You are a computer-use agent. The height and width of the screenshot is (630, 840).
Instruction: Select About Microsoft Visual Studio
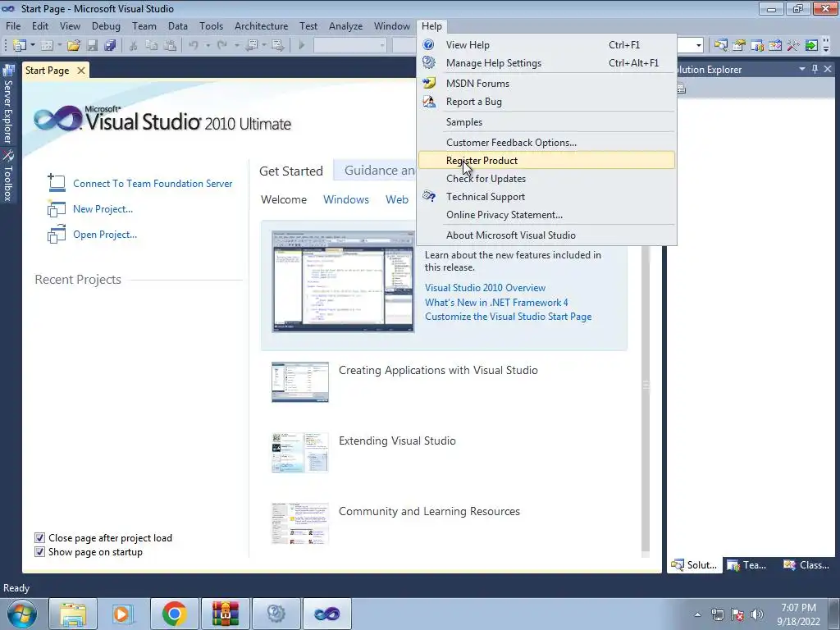[x=546, y=235]
